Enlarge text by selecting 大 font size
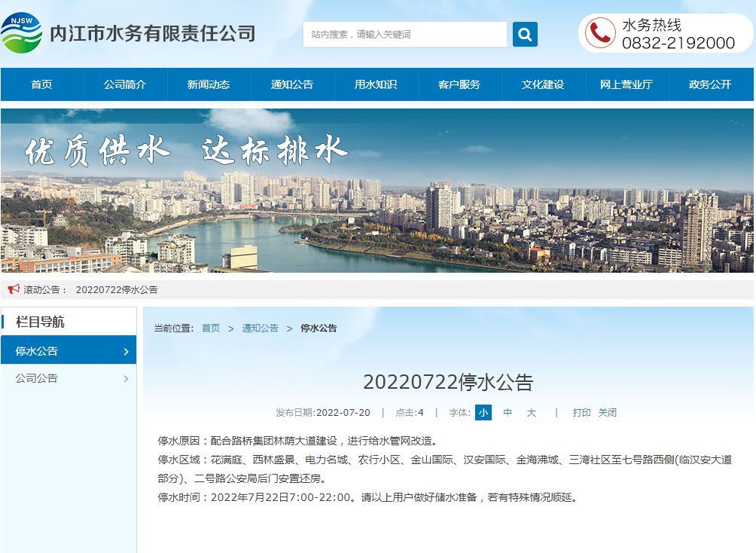Image resolution: width=756 pixels, height=553 pixels. (531, 413)
